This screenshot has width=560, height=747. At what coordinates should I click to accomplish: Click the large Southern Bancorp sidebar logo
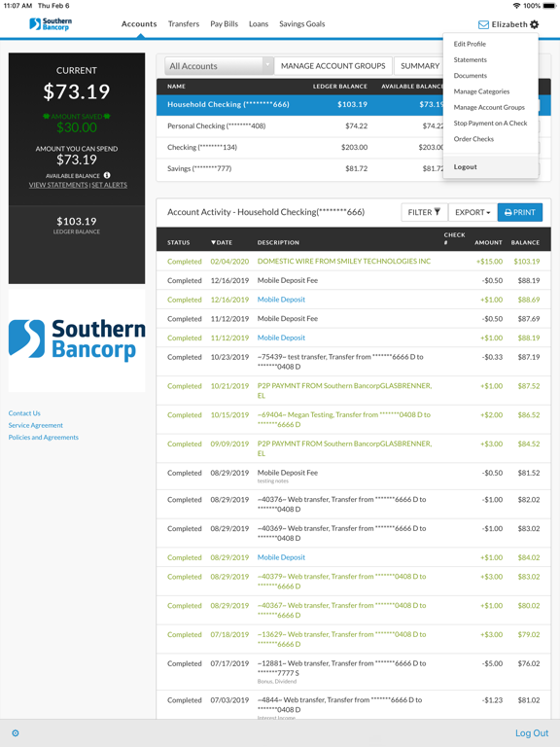click(77, 340)
